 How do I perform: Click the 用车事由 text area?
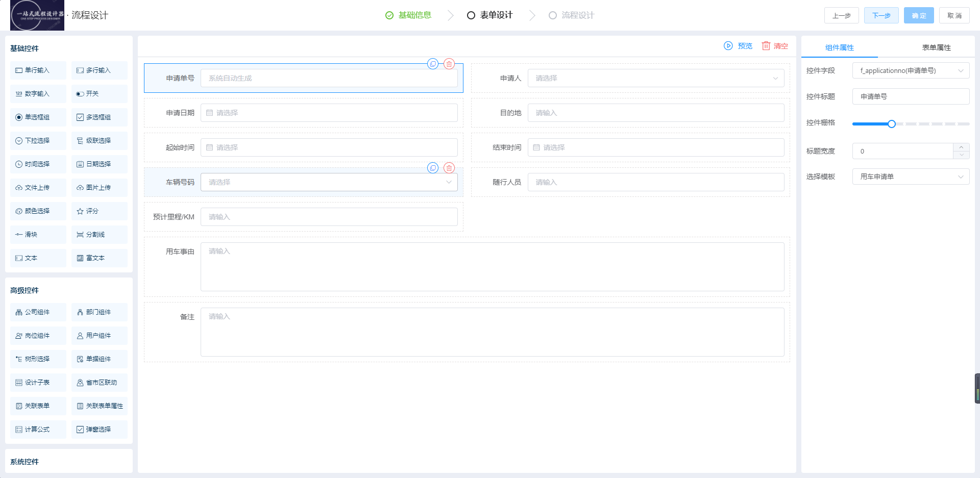coord(493,267)
